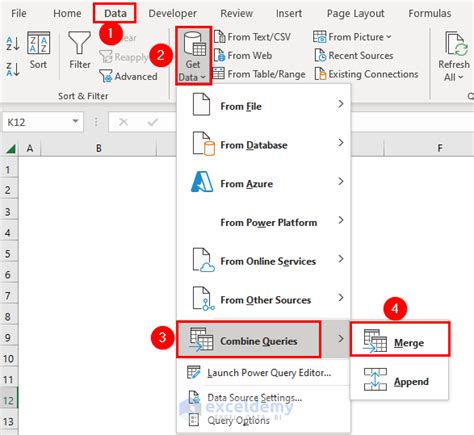The height and width of the screenshot is (435, 474).
Task: Open the File ribbon tab
Action: click(x=18, y=13)
